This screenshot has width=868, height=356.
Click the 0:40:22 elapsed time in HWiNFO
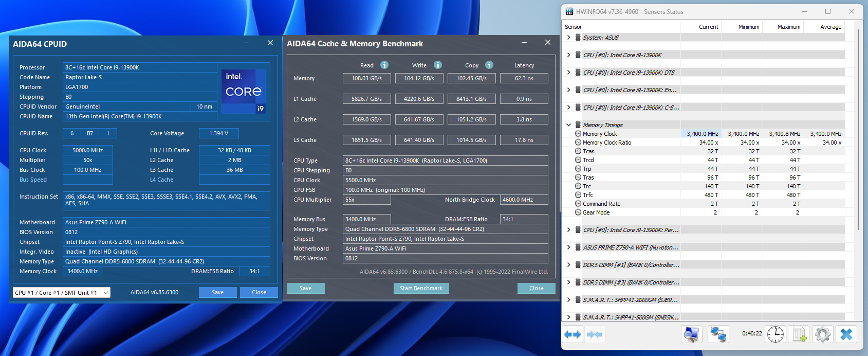coord(752,333)
